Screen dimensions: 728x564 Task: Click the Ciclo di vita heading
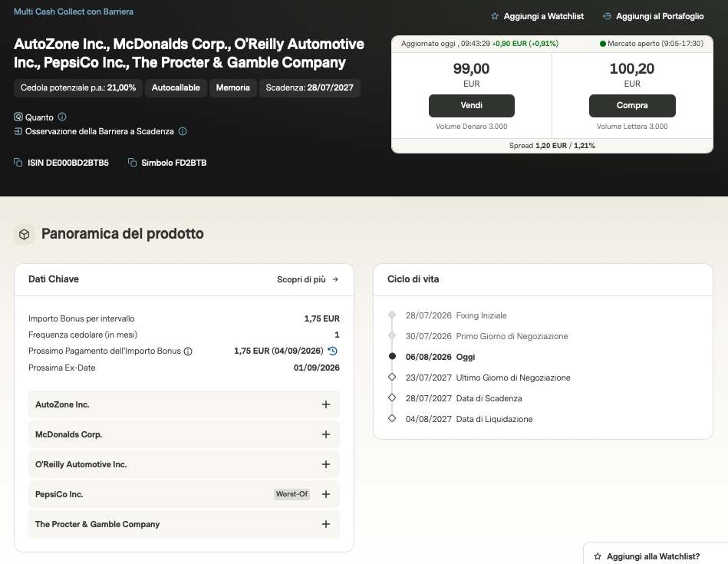(x=413, y=279)
